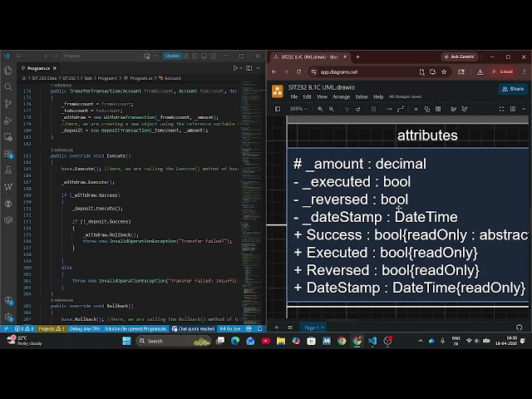Image resolution: width=532 pixels, height=399 pixels.
Task: Open the Copilot chat icon in VS Code title bar
Action: [147, 56]
